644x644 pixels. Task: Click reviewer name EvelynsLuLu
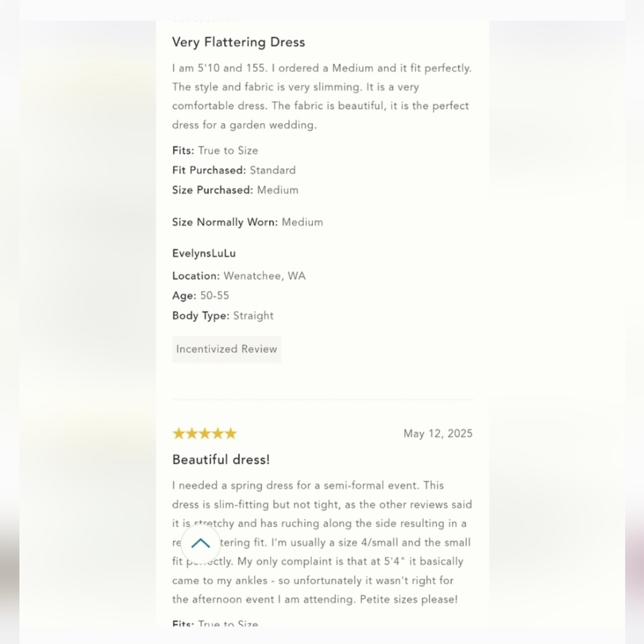(x=204, y=254)
